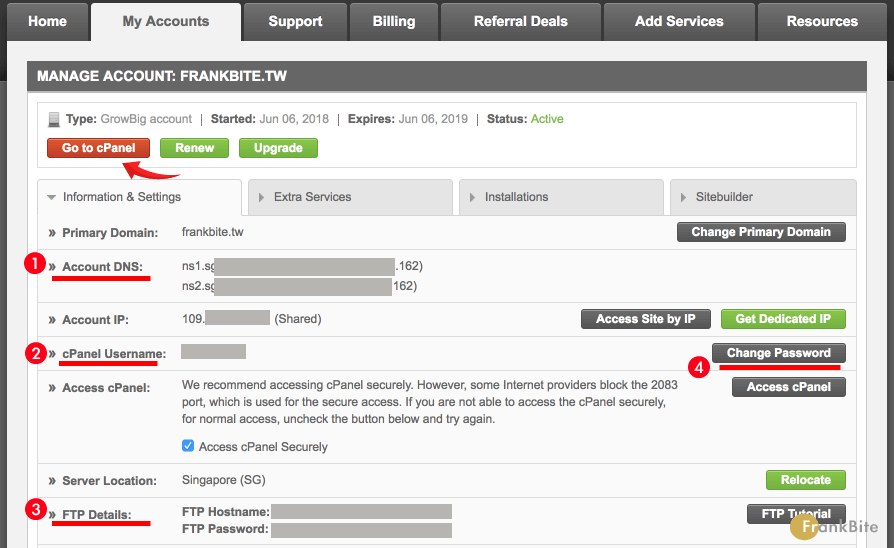Switch to the My Accounts tab
The width and height of the screenshot is (894, 548).
[x=166, y=22]
